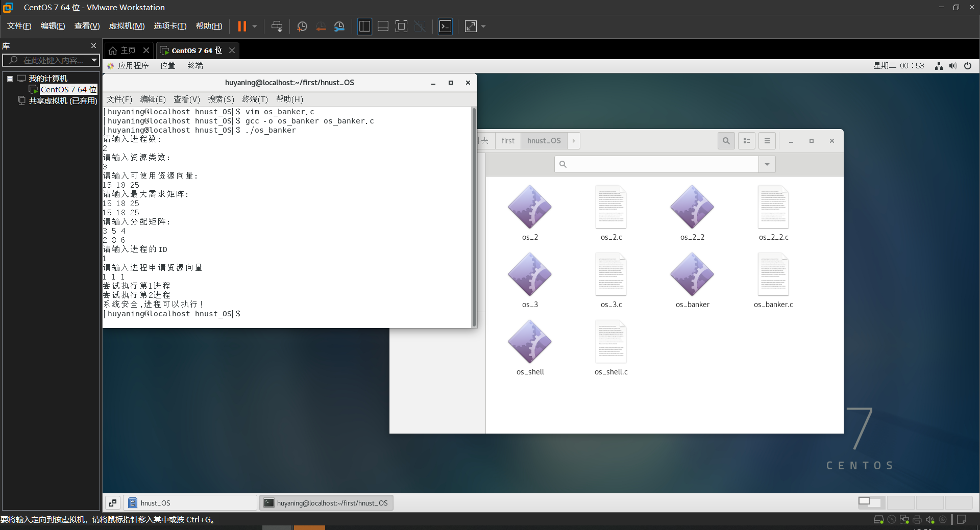This screenshot has height=530, width=980.
Task: Open the 虚拟机(M) menu
Action: [127, 26]
